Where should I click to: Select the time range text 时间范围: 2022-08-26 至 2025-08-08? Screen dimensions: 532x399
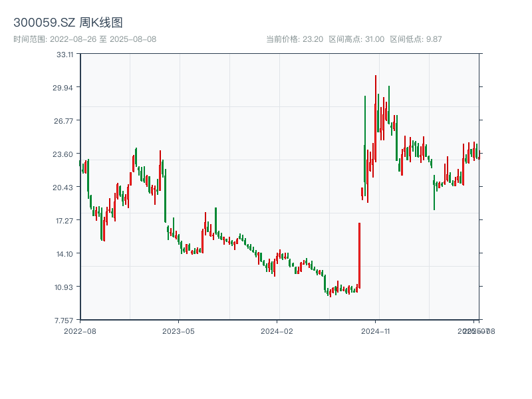pyautogui.click(x=85, y=39)
